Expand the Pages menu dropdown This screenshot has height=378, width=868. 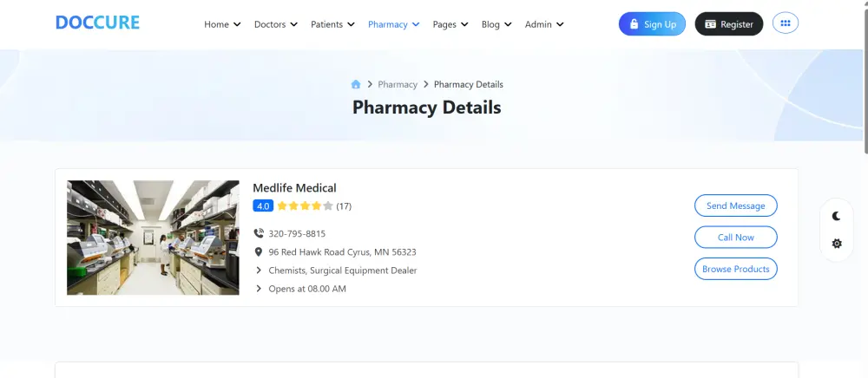tap(450, 24)
